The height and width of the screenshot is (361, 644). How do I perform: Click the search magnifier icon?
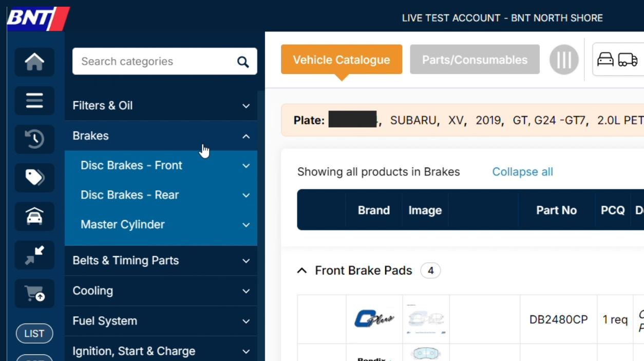[x=243, y=62]
